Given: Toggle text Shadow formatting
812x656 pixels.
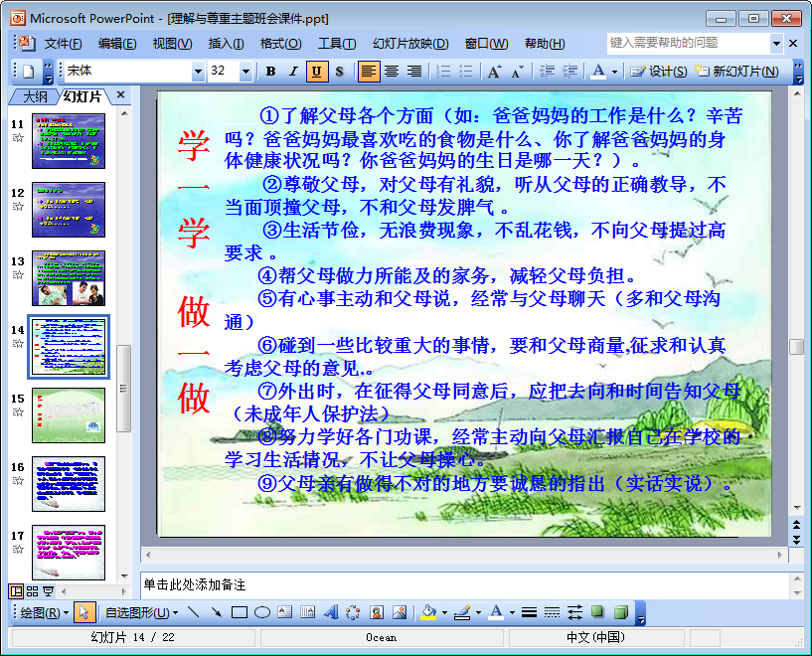Looking at the screenshot, I should [339, 72].
